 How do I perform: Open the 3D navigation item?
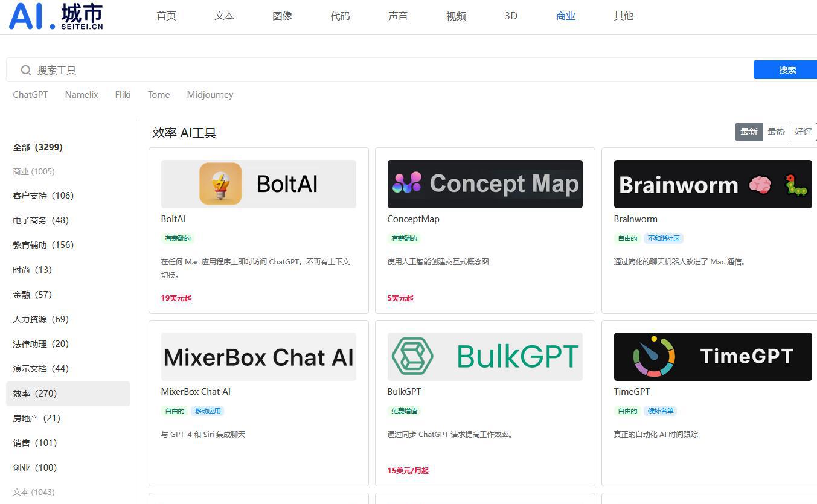[x=511, y=16]
